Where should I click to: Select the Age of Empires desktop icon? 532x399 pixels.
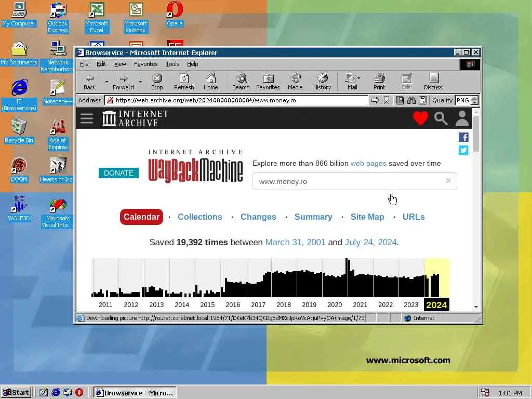[x=58, y=135]
